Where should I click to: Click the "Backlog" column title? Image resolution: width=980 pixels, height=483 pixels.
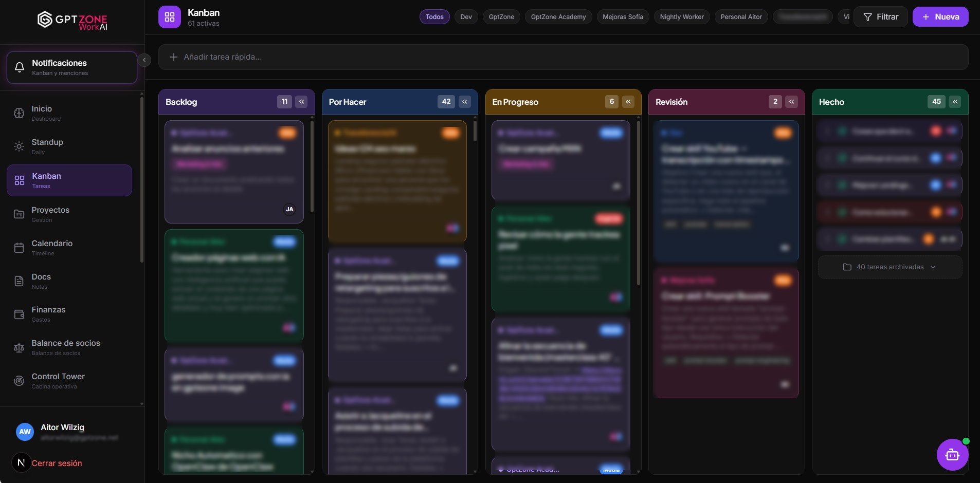(181, 102)
